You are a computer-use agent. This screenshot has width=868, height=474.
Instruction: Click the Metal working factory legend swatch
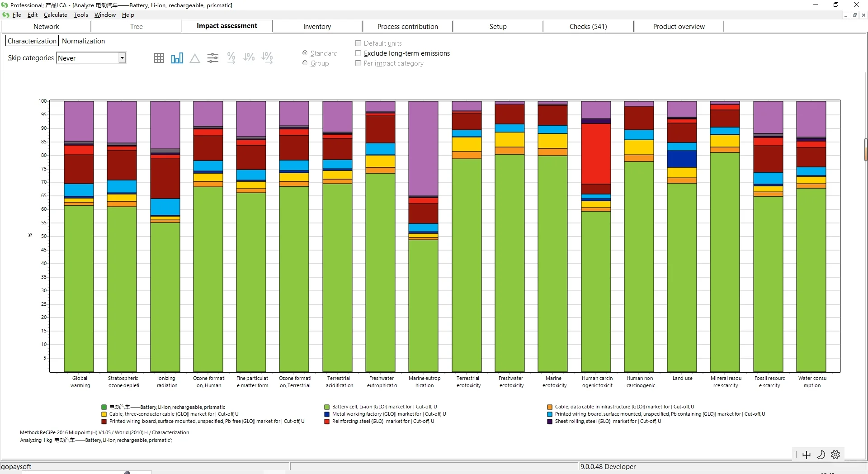327,414
